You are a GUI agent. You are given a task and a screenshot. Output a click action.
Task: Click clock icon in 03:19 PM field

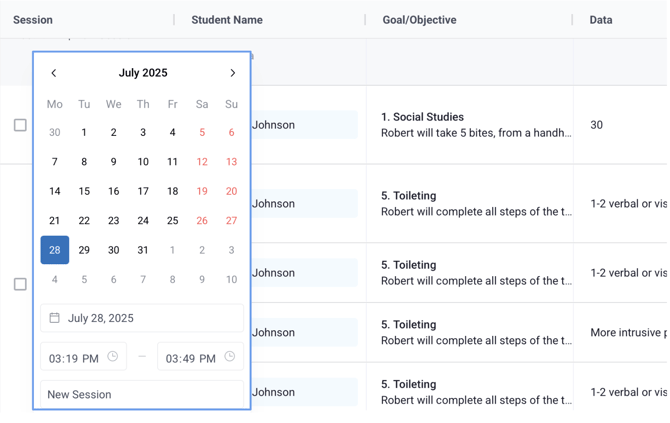tap(113, 357)
